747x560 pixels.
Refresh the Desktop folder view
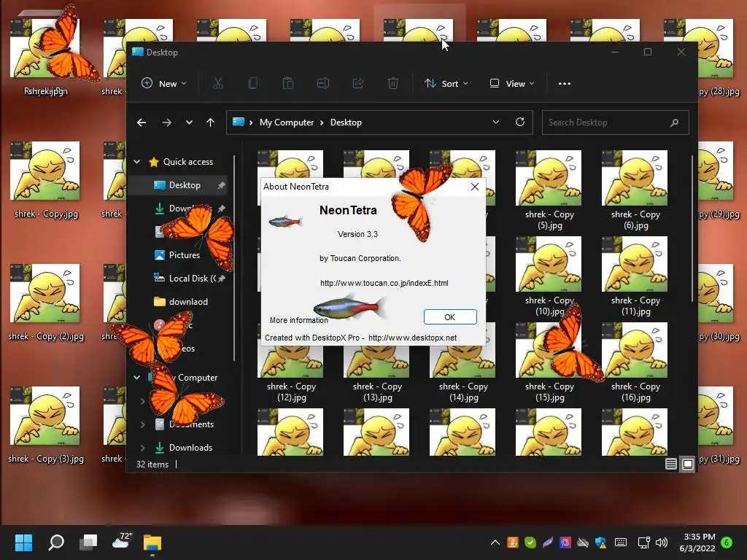click(x=520, y=122)
